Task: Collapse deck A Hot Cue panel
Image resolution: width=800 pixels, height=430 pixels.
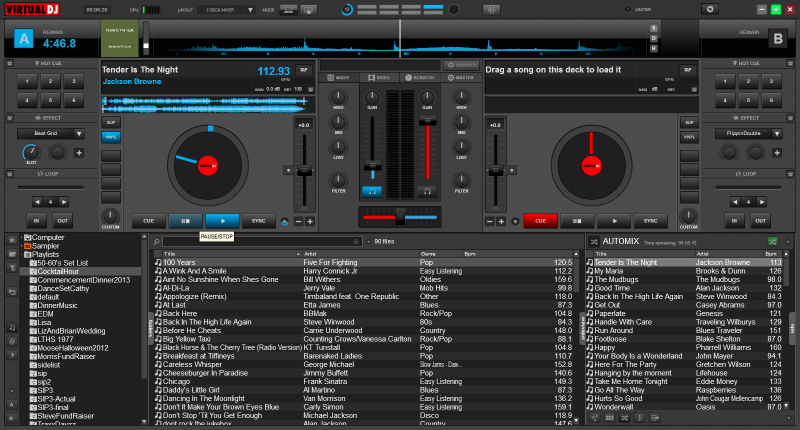Action: click(x=10, y=63)
